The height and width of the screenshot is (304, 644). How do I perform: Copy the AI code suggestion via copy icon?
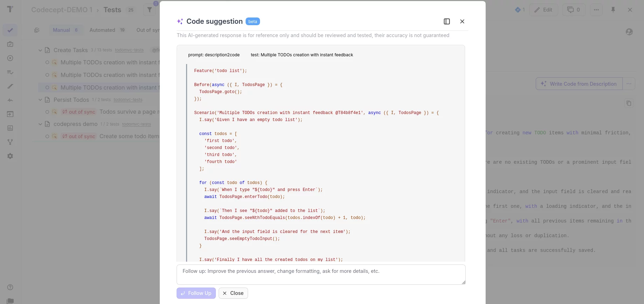click(x=629, y=104)
